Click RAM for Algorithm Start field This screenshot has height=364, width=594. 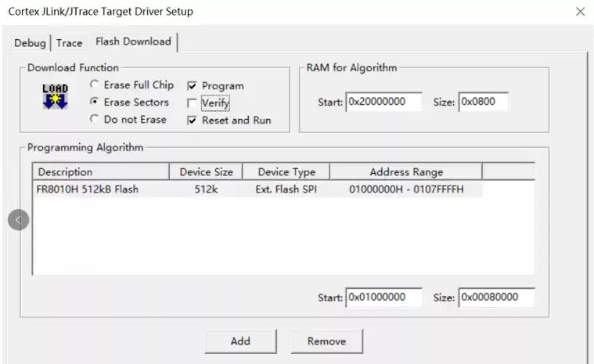pyautogui.click(x=383, y=103)
